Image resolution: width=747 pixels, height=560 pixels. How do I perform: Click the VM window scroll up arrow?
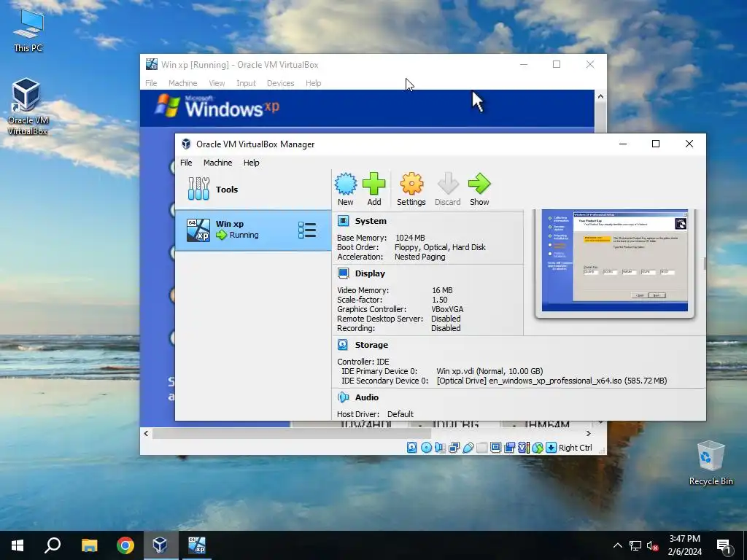600,96
